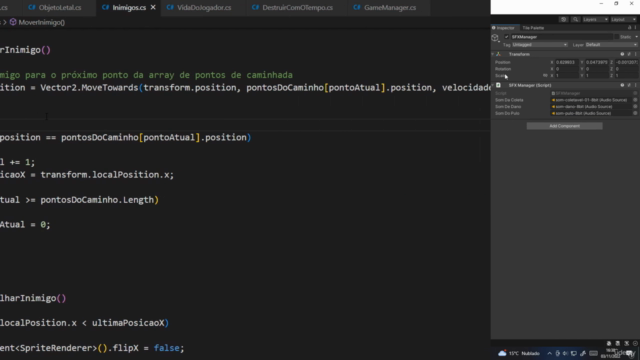
Task: Edit the Scale X field
Action: pyautogui.click(x=567, y=76)
